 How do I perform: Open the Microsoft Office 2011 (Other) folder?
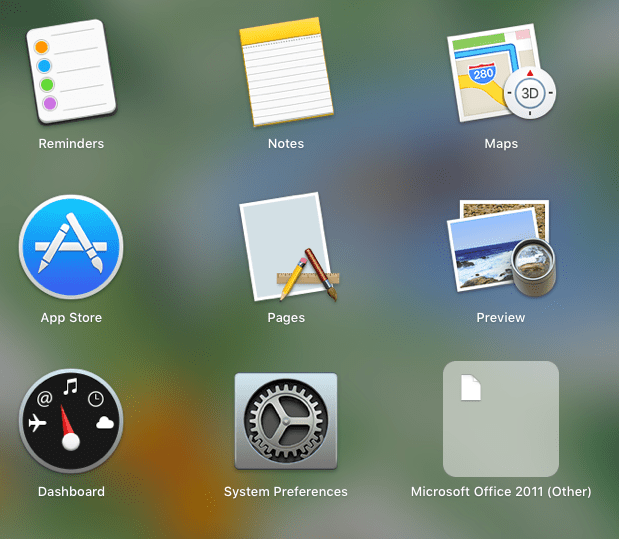coord(501,419)
